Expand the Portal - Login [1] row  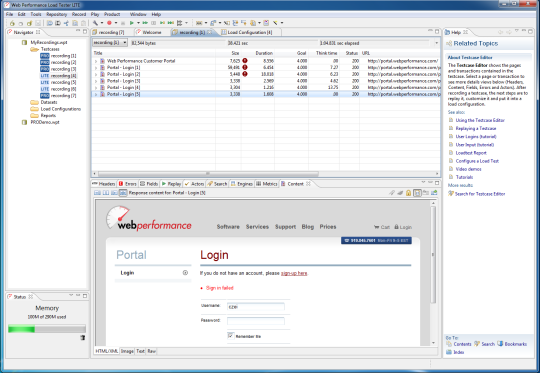click(x=96, y=68)
